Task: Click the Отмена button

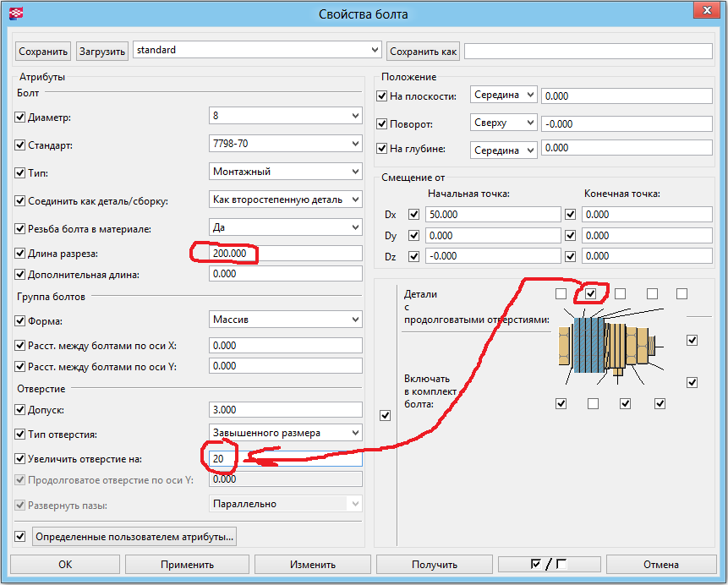Action: 660,565
